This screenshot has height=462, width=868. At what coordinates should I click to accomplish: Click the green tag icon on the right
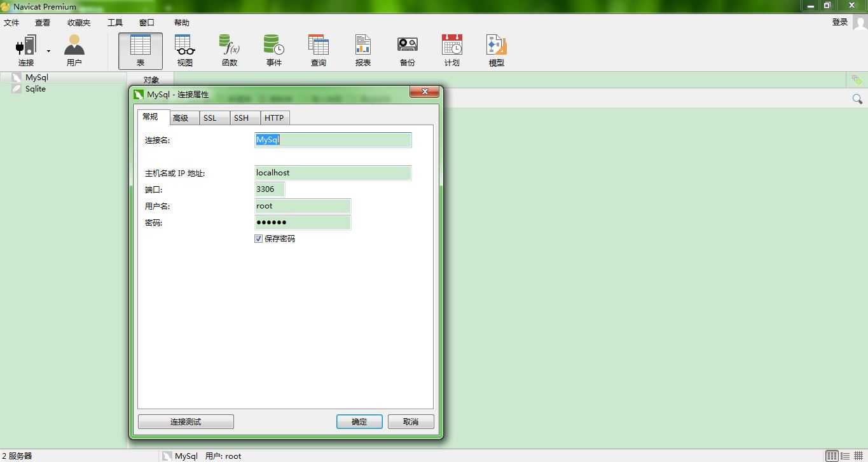click(857, 80)
